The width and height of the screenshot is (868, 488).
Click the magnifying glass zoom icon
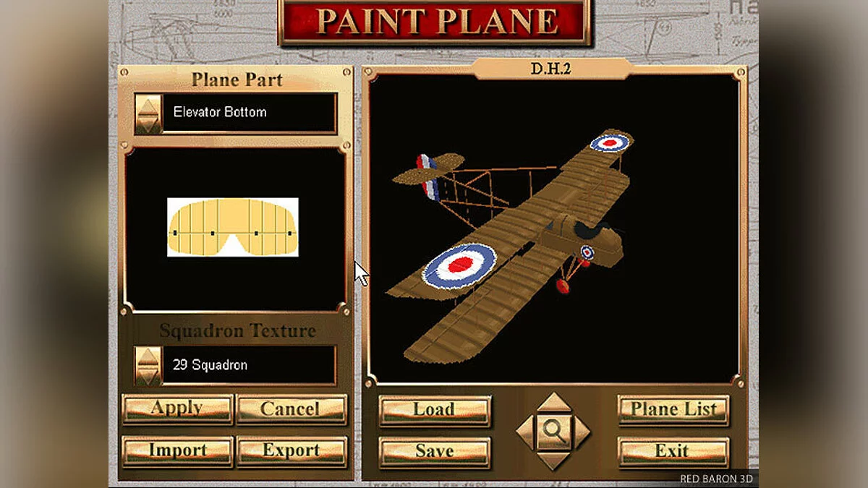pos(554,431)
